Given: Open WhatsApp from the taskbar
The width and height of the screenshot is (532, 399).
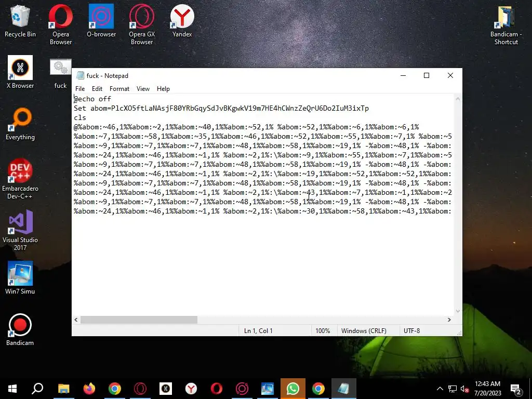Looking at the screenshot, I should coord(293,389).
